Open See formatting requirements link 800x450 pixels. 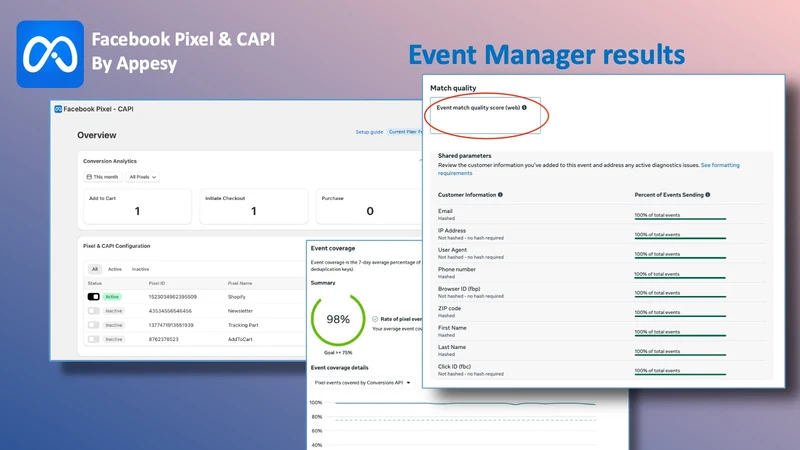(589, 169)
